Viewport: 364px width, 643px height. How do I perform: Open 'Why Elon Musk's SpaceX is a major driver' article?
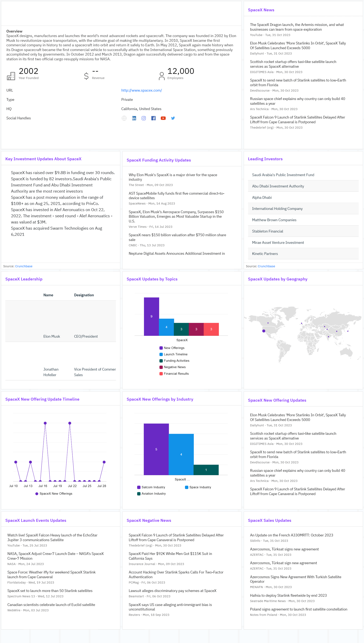click(173, 177)
